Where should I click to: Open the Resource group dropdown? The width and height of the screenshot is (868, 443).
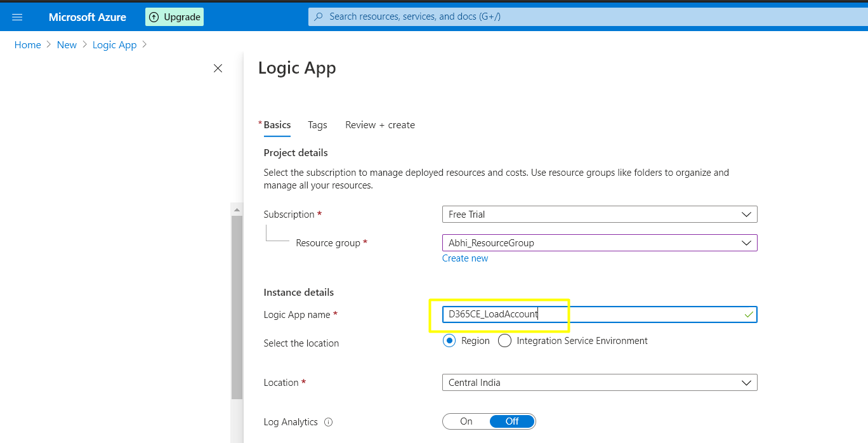[x=599, y=243]
